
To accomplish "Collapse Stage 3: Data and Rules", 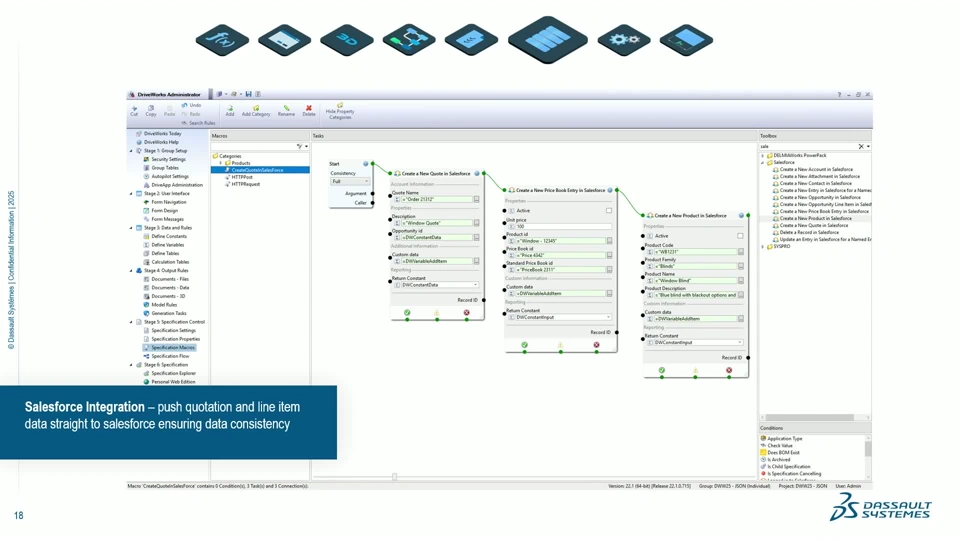I will (x=130, y=228).
